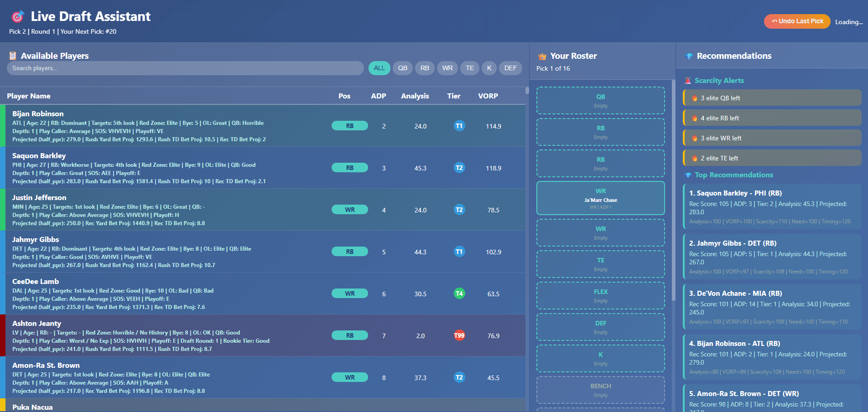This screenshot has height=412, width=868.
Task: Click the target logo icon beside Live Draft Assistant
Action: pos(18,16)
